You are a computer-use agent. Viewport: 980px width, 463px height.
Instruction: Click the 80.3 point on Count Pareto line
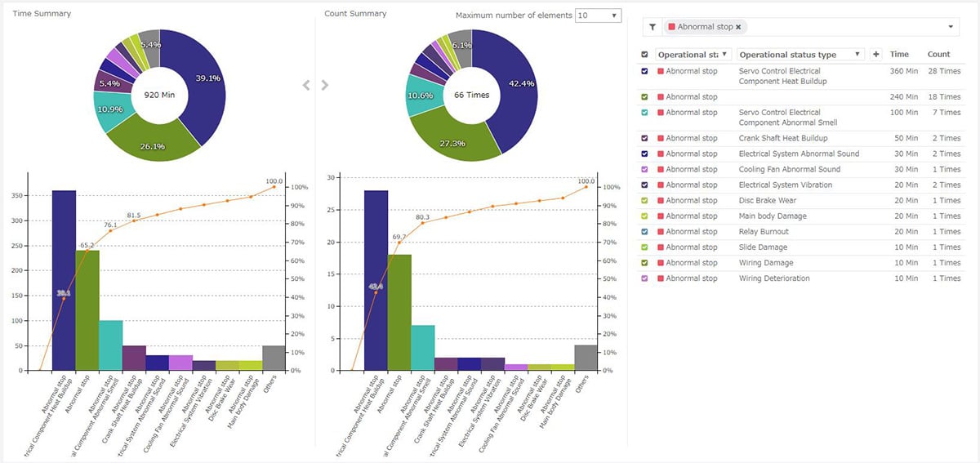pyautogui.click(x=423, y=223)
